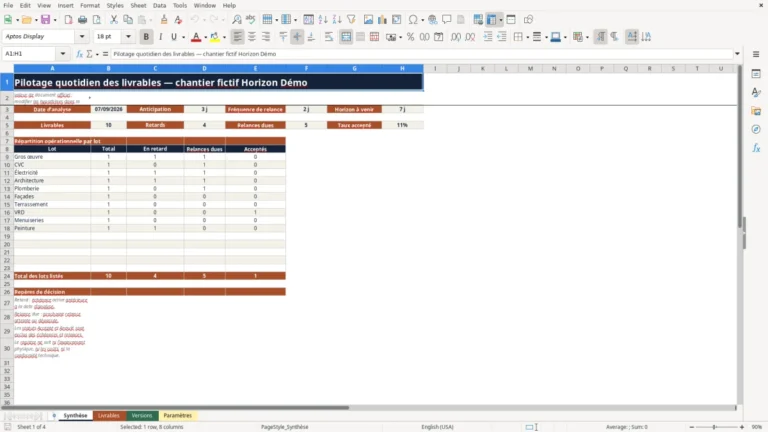Toggle Freeze Rows and Columns
This screenshot has height=432, width=768.
(x=492, y=20)
